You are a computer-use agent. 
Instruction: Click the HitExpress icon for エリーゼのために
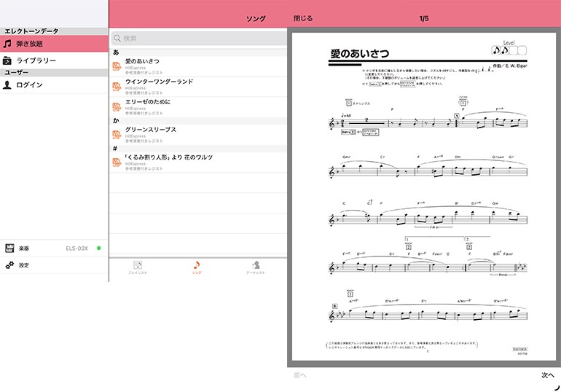tap(117, 107)
